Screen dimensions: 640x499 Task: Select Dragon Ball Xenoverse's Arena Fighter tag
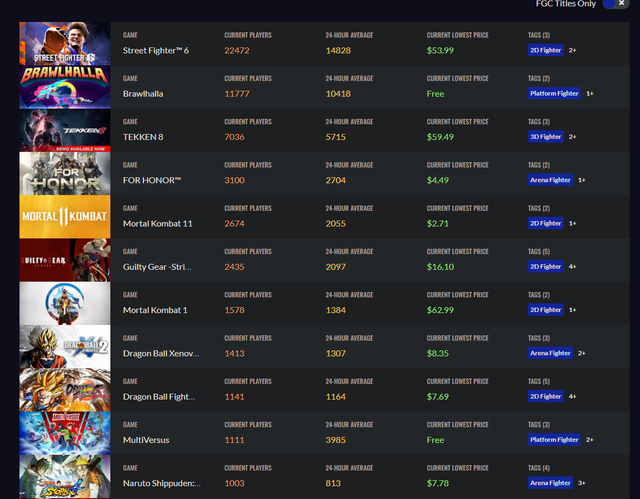coord(550,353)
